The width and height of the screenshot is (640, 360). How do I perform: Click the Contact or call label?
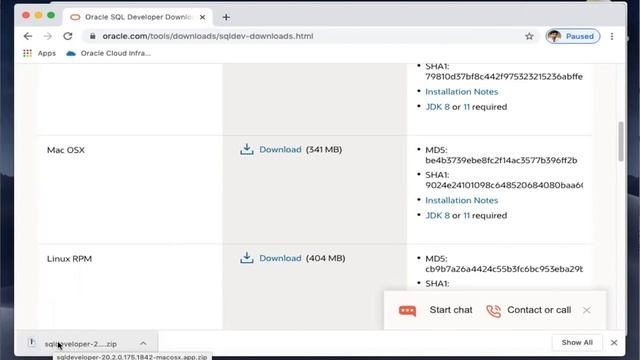539,310
